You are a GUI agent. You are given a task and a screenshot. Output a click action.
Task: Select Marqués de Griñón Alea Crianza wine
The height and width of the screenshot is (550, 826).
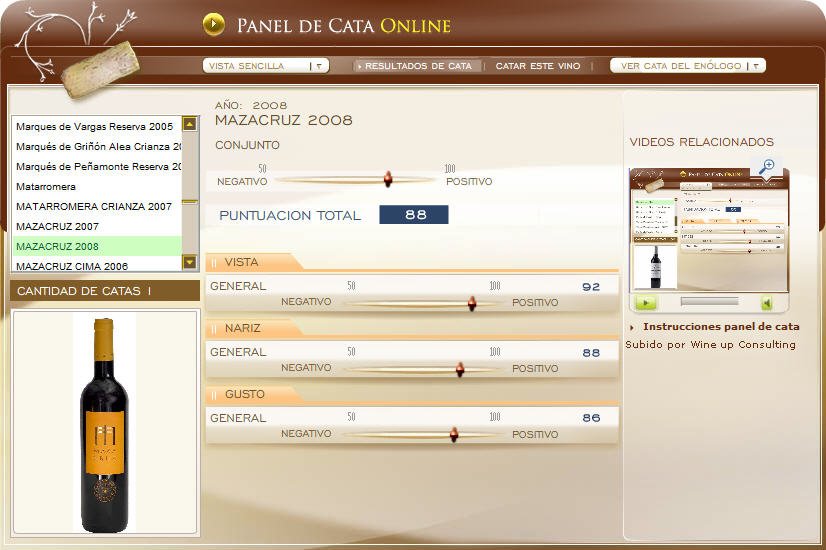99,146
